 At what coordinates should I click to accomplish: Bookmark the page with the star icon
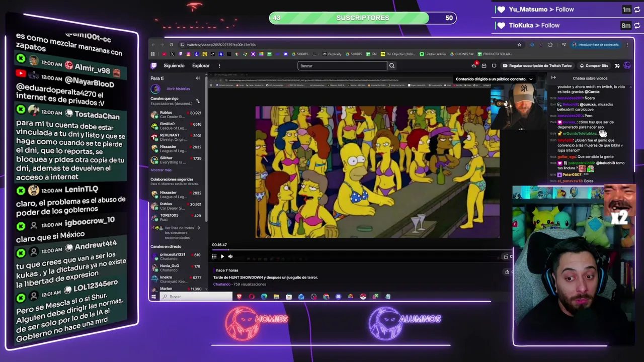pyautogui.click(x=520, y=45)
